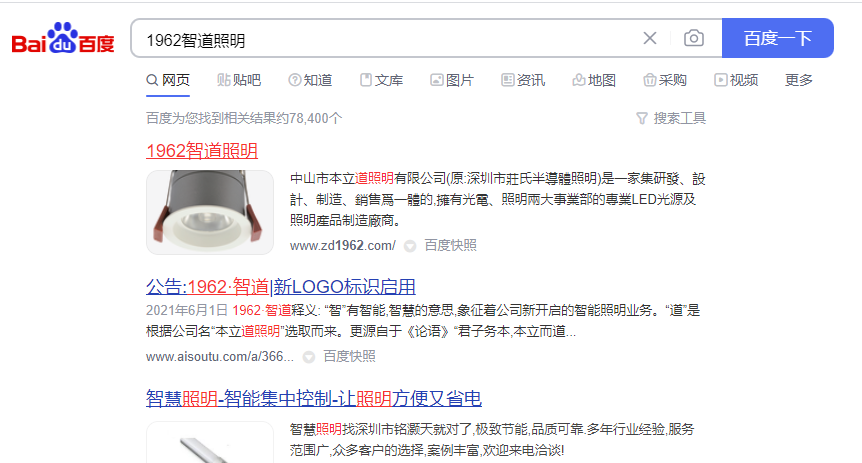Select the 资讯 news tab
The width and height of the screenshot is (862, 463).
coord(523,80)
